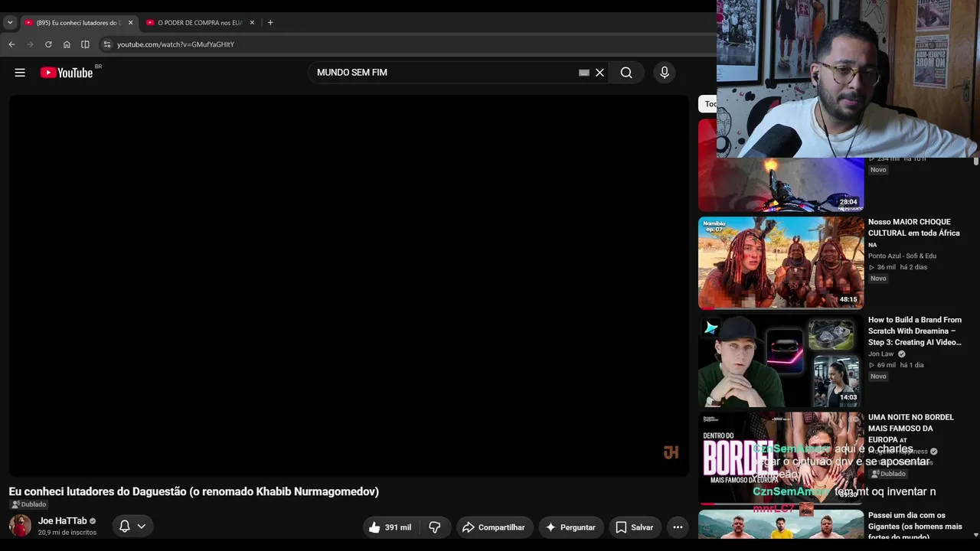
Task: Open the Gigantes video thumbnail
Action: pos(781,525)
